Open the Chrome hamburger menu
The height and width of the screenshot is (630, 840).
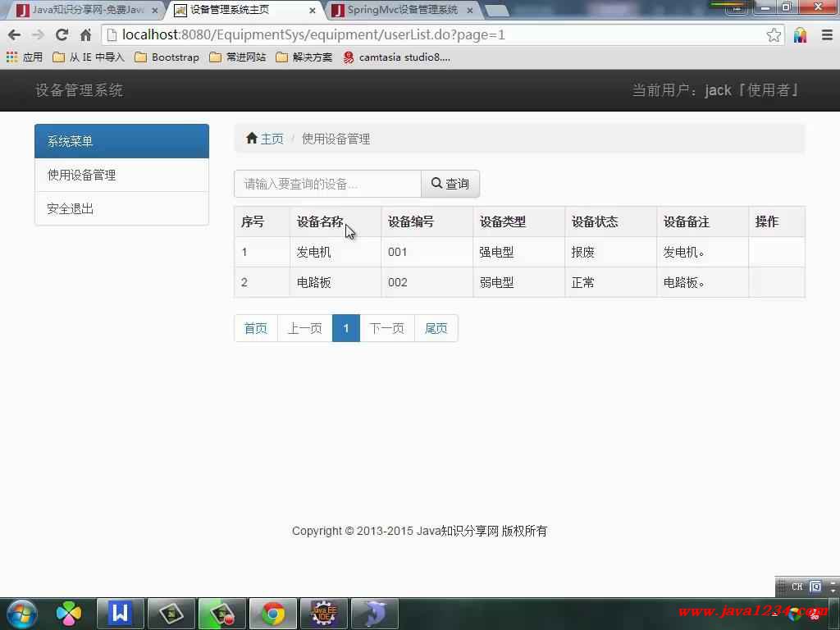827,34
